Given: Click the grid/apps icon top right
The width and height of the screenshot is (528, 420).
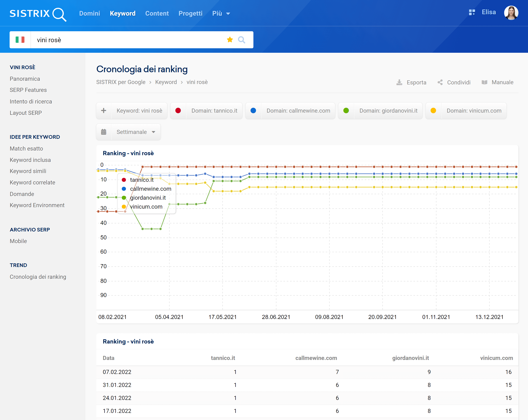Looking at the screenshot, I should [471, 13].
